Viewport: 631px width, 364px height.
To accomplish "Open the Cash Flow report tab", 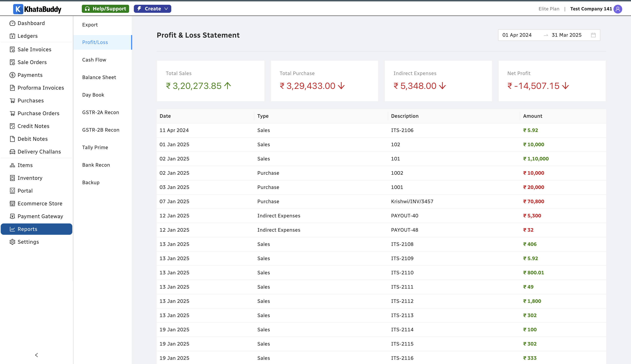I will [94, 60].
